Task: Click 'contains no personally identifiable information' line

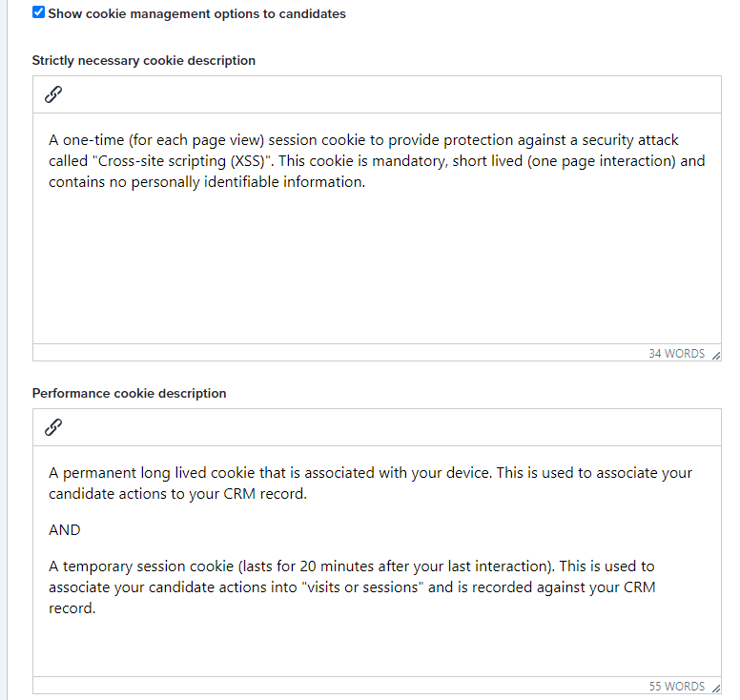Action: tap(207, 182)
